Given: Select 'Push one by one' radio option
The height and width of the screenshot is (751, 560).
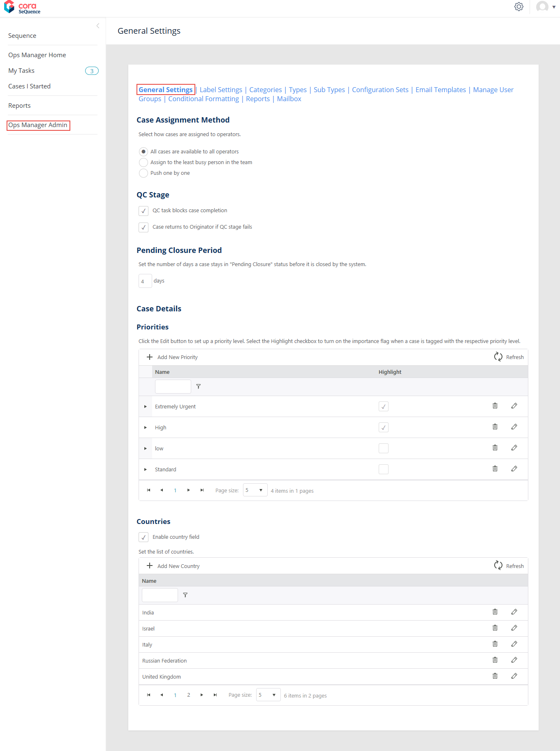Looking at the screenshot, I should pyautogui.click(x=143, y=173).
